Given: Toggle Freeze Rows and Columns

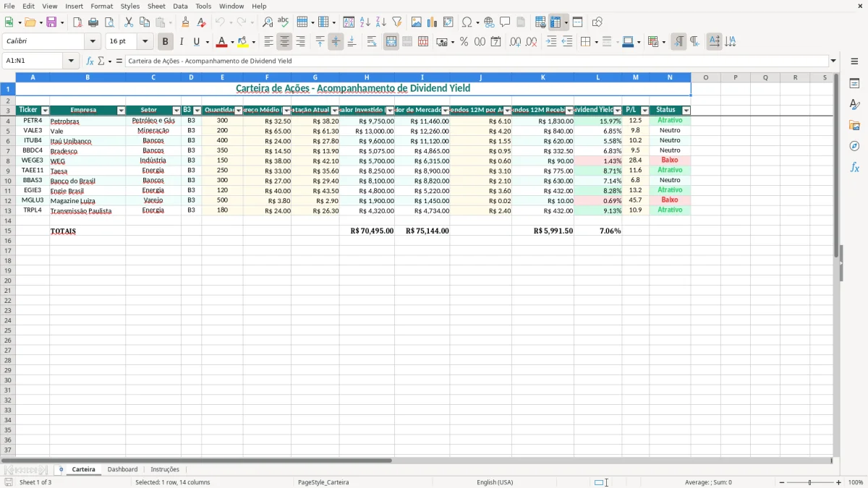Looking at the screenshot, I should pos(556,22).
